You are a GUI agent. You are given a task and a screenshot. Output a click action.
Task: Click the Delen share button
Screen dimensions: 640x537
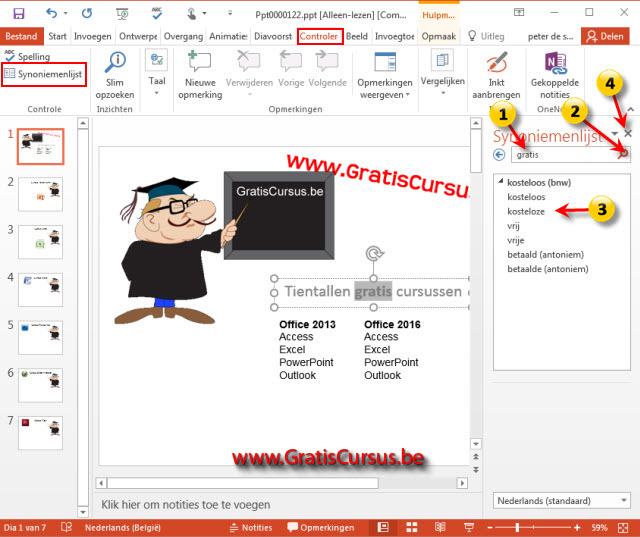click(605, 36)
